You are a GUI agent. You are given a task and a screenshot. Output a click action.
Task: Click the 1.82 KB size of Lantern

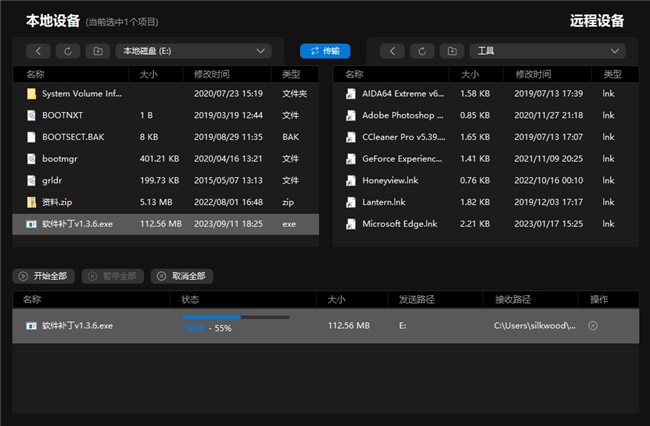475,202
